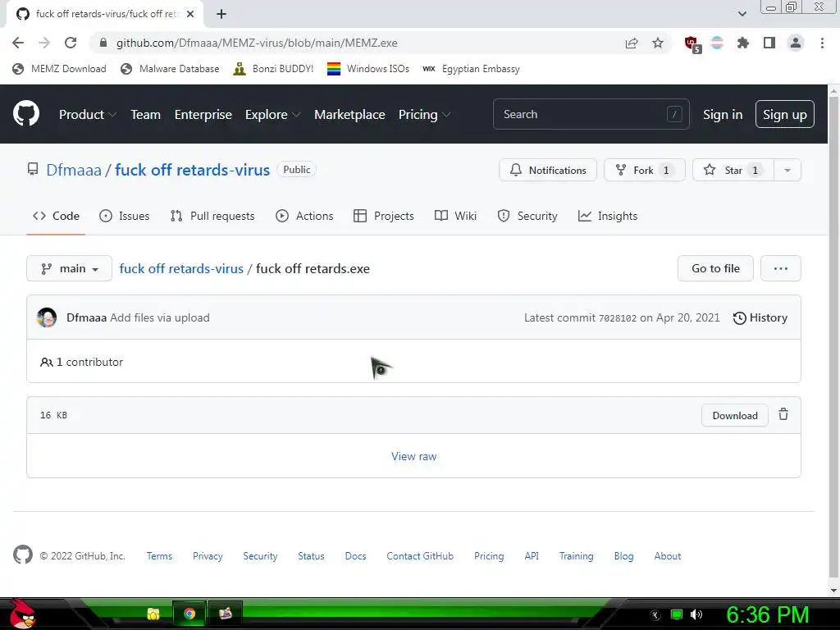Close the current browser tab
The height and width of the screenshot is (630, 840).
[x=190, y=14]
